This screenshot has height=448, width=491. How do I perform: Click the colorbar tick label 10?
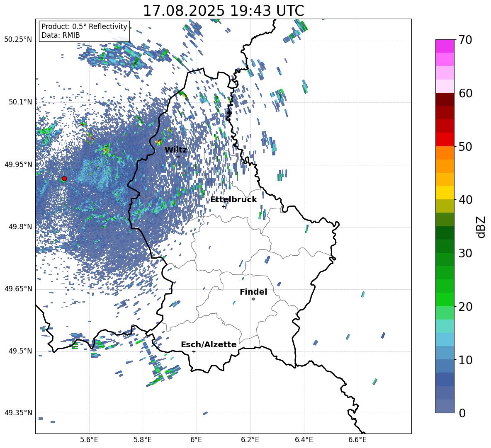tap(465, 360)
